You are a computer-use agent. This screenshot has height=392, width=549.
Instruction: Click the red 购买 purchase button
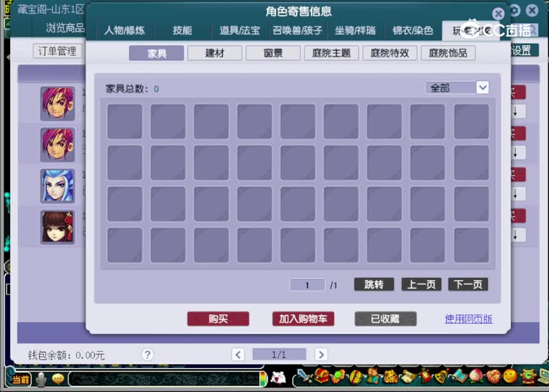218,319
